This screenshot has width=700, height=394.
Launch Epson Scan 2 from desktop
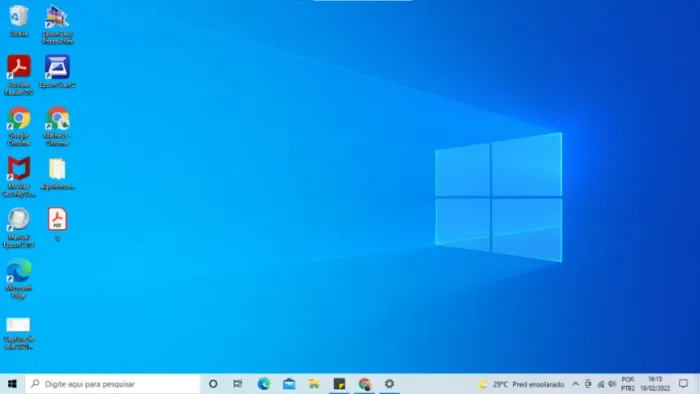[57, 71]
